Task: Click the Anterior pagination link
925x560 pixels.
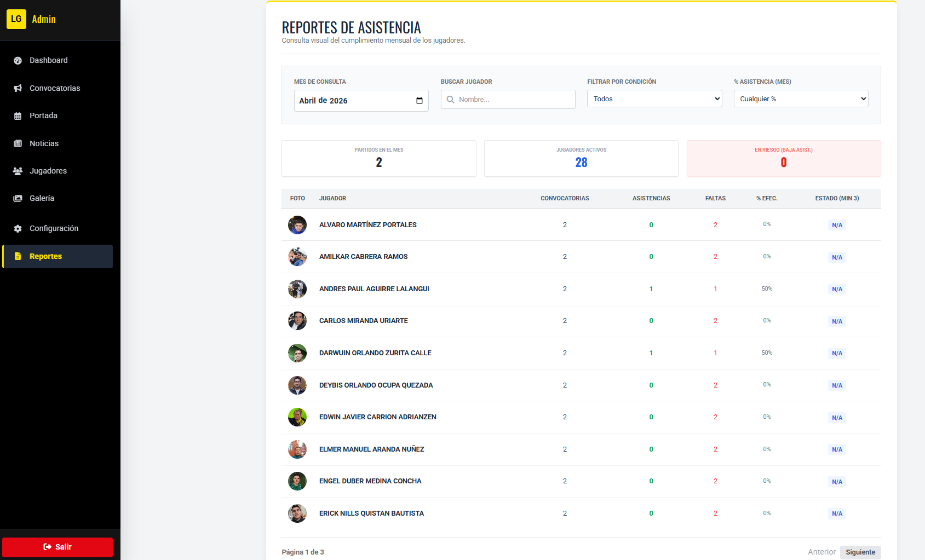Action: [821, 552]
